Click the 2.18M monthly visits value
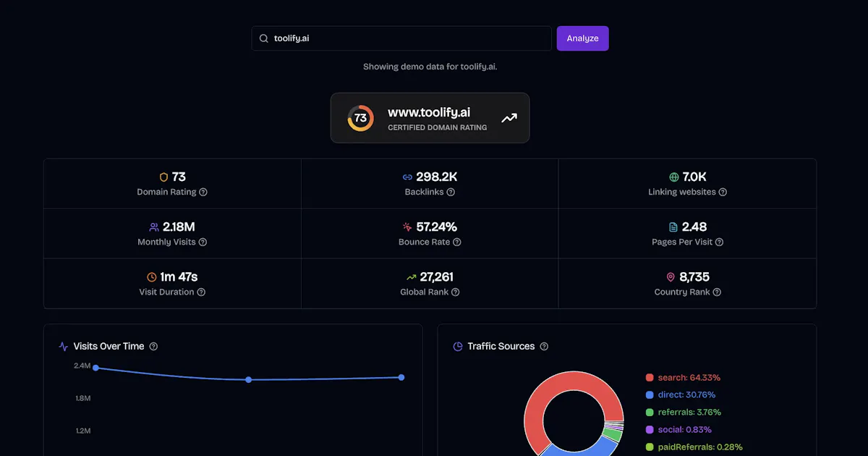The image size is (868, 456). pyautogui.click(x=179, y=227)
